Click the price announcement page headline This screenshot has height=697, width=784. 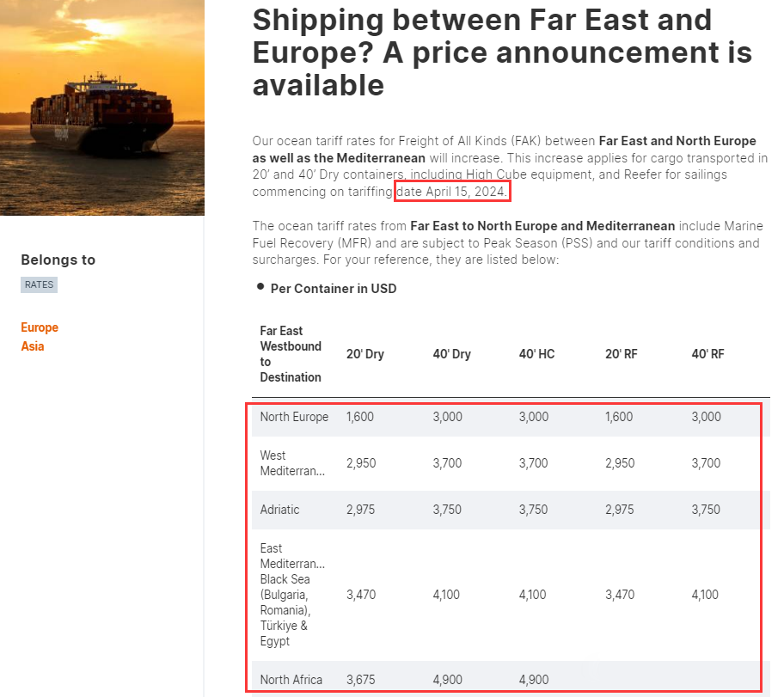click(502, 52)
